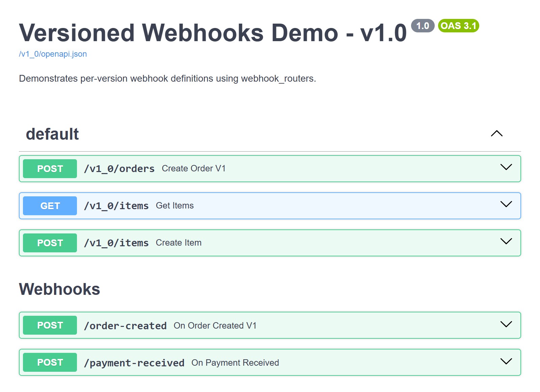Screen dimensions: 540x392
Task: Click the webhook_routers description text
Action: pos(167,79)
